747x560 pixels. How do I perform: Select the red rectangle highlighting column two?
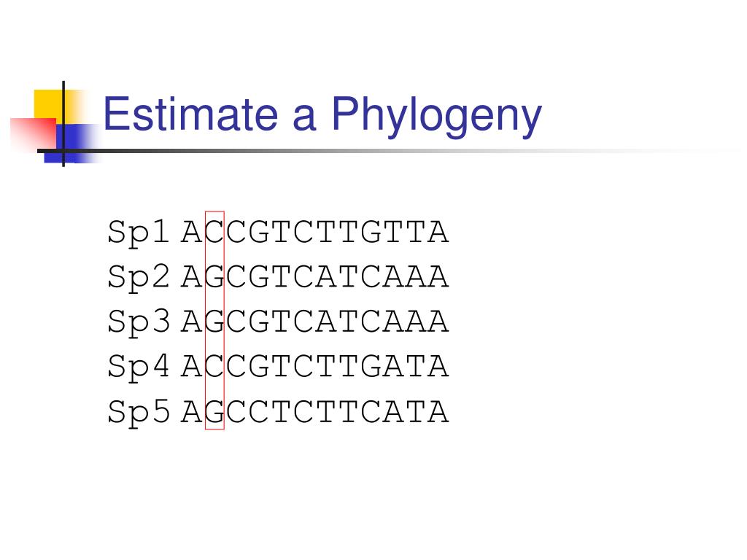pos(214,320)
